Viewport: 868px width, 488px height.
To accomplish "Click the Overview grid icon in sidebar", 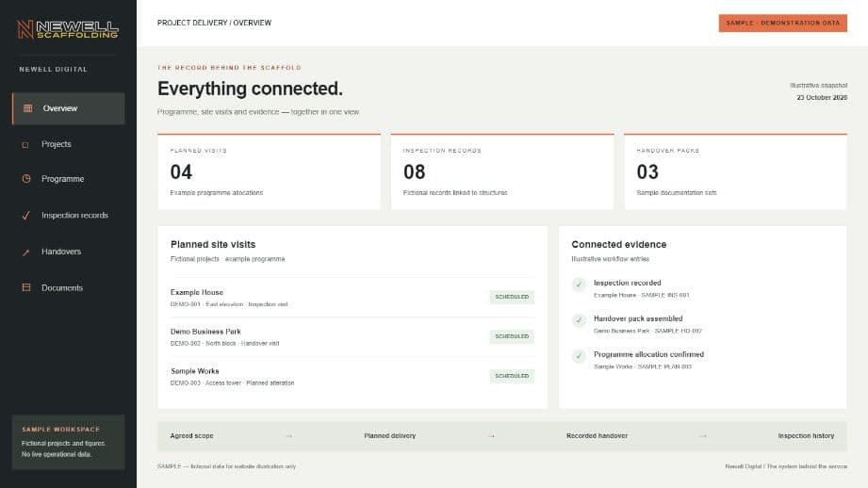I will point(27,108).
